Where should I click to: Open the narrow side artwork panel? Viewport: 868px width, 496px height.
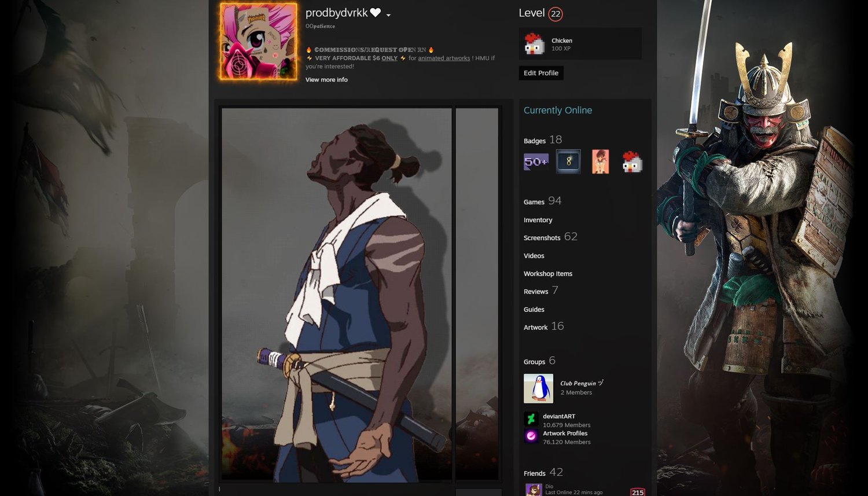click(x=477, y=294)
